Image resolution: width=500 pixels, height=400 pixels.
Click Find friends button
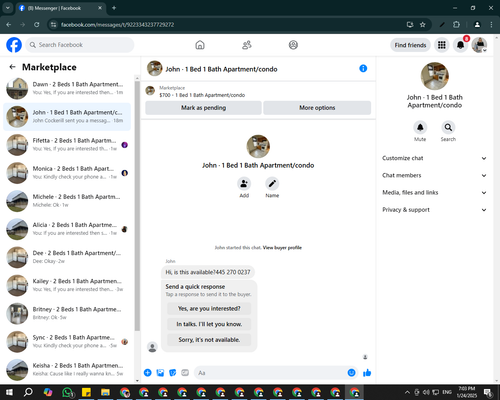[x=410, y=45]
